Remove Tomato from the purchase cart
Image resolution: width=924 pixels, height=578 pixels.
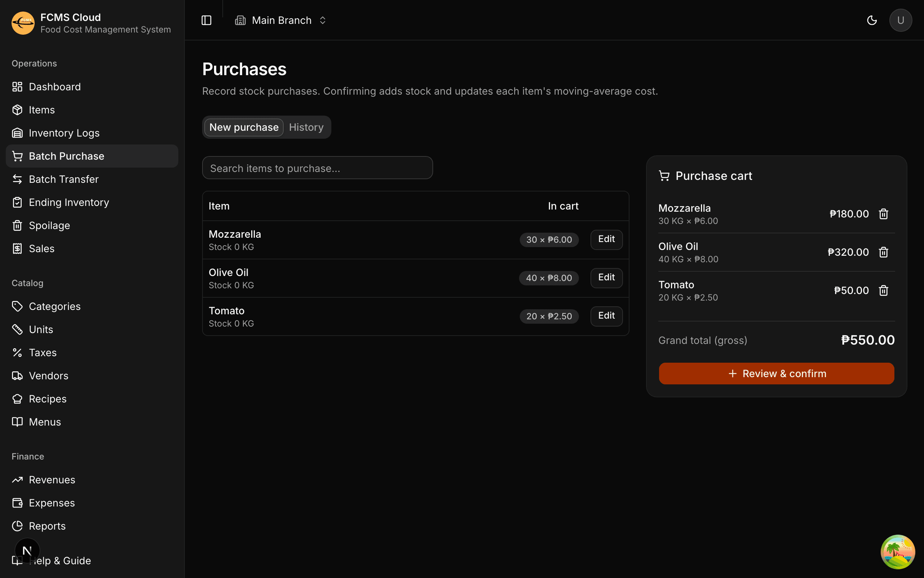[884, 290]
